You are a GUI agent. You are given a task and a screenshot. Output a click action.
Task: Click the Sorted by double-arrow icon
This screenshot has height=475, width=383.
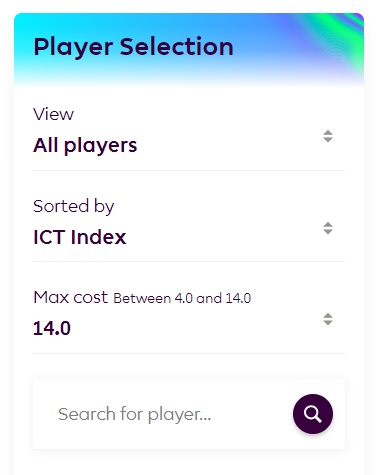coord(328,228)
